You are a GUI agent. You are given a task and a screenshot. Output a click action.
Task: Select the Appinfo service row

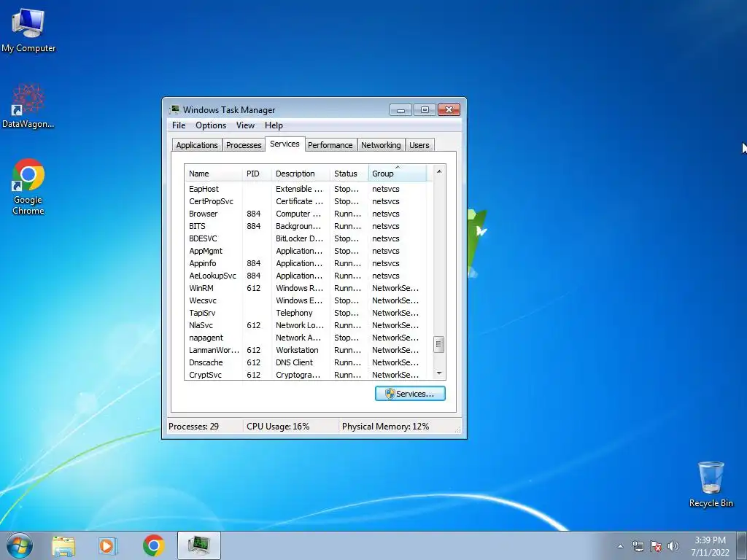pos(306,263)
